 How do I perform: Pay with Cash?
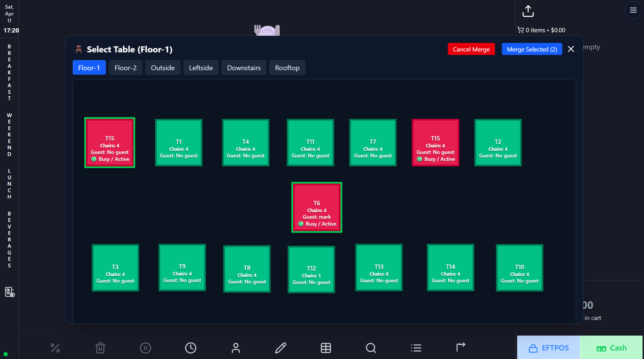click(x=611, y=347)
